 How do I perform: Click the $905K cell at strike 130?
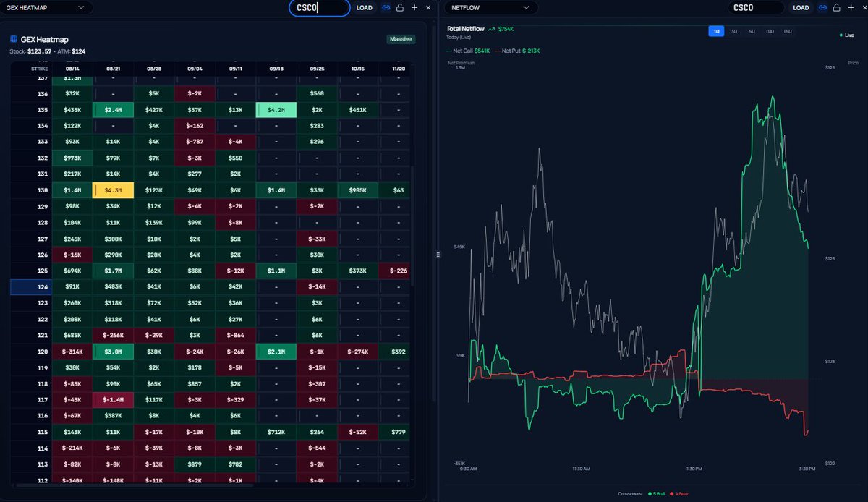[357, 190]
